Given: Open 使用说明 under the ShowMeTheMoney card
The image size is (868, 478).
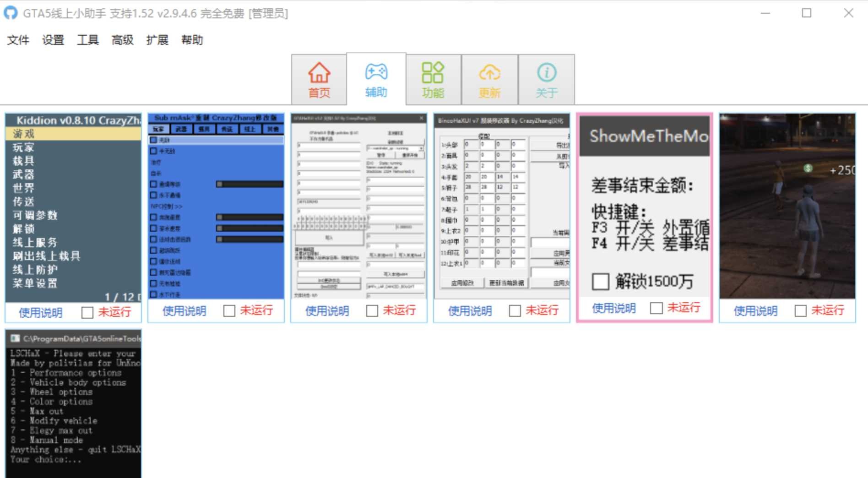Looking at the screenshot, I should [613, 308].
